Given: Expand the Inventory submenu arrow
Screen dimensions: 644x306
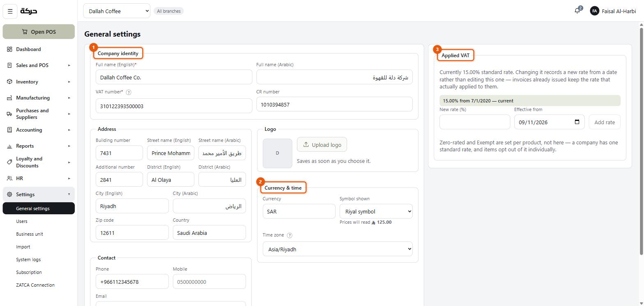Looking at the screenshot, I should click(x=69, y=82).
